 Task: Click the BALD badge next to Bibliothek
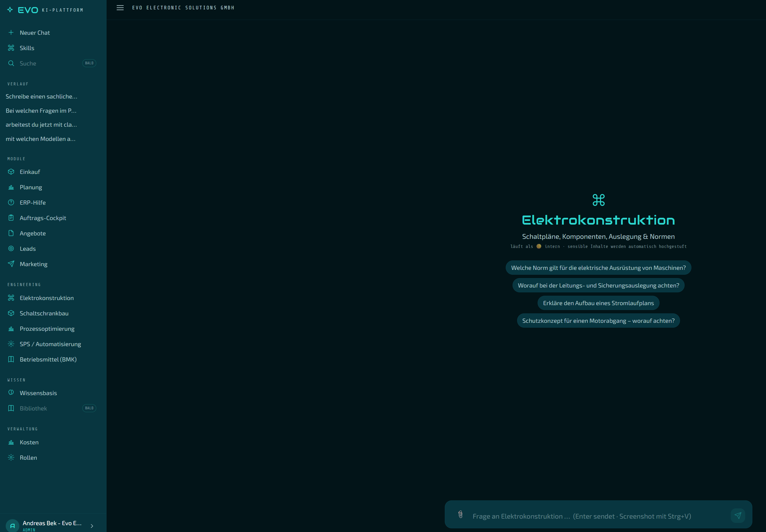pos(89,408)
